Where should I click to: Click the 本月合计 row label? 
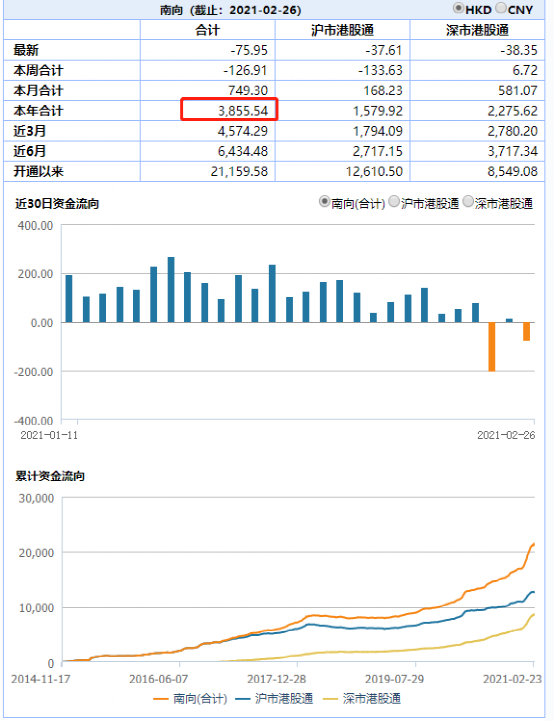38,91
